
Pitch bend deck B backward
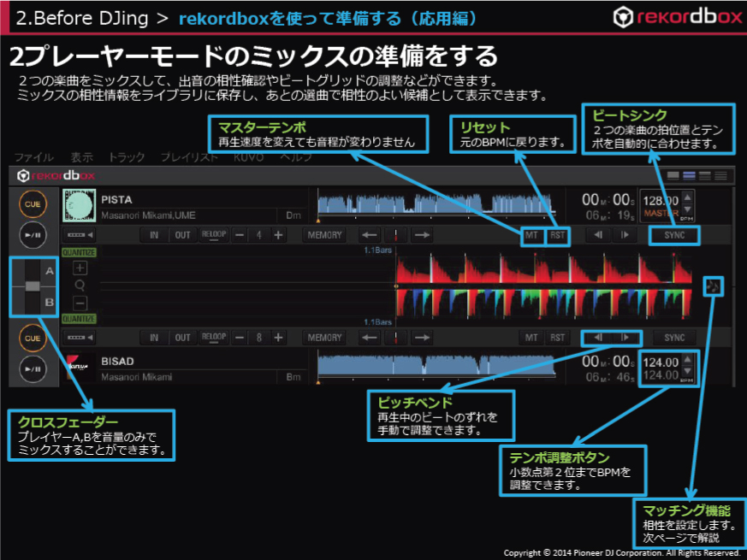click(598, 338)
